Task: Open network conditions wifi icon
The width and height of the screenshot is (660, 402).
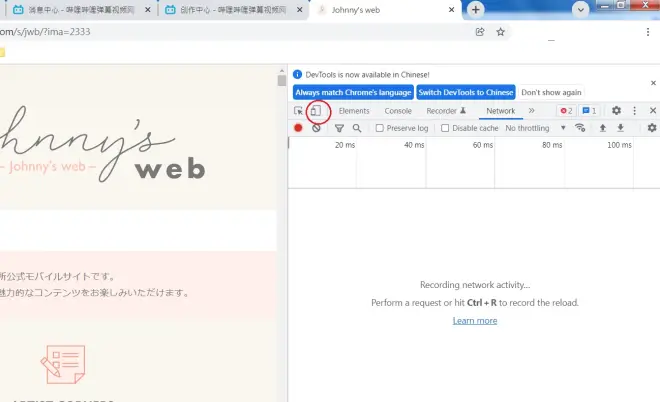Action: pos(580,128)
